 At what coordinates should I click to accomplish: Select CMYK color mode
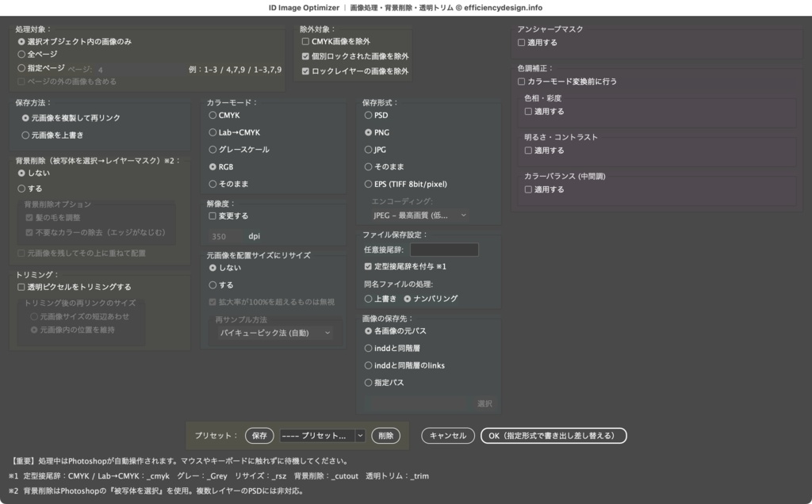[224, 116]
